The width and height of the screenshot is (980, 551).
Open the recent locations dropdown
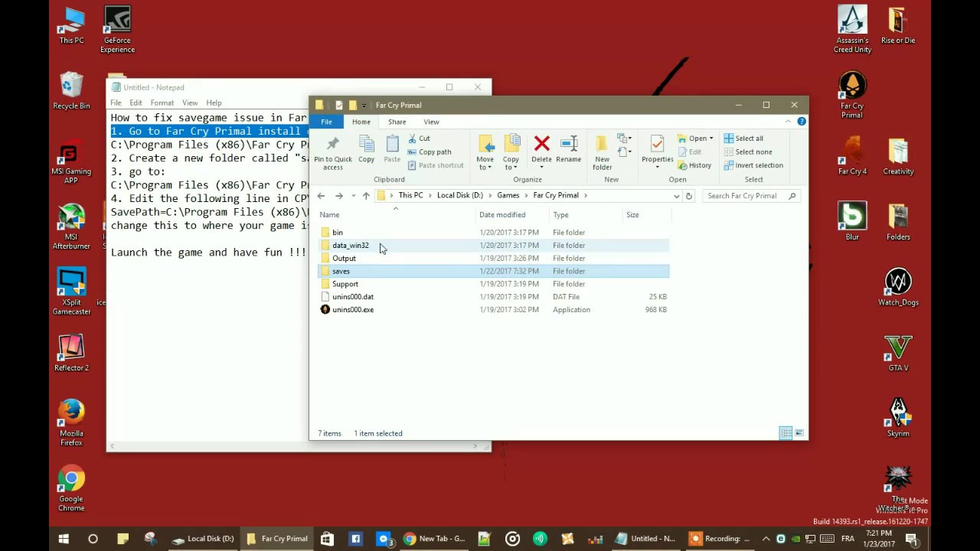[x=353, y=196]
